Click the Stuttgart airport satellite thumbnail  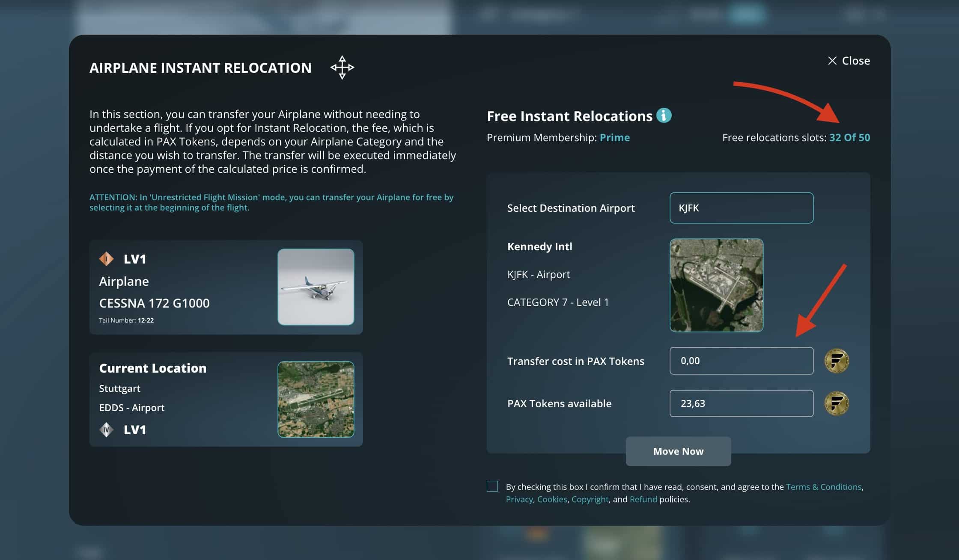(316, 400)
